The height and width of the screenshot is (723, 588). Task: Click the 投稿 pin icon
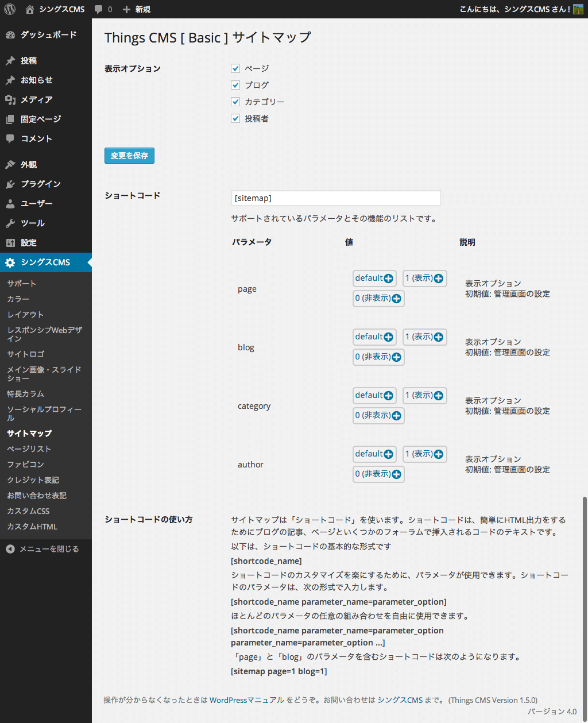10,61
